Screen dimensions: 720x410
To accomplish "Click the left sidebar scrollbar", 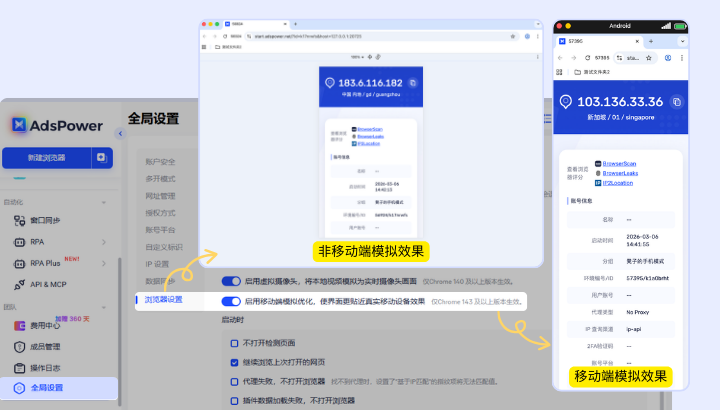I will [120, 331].
